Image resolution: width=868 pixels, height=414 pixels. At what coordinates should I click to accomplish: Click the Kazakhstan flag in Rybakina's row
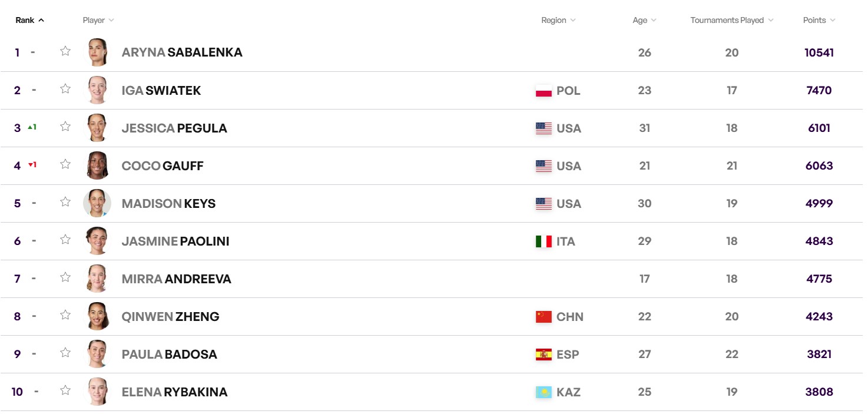[544, 392]
